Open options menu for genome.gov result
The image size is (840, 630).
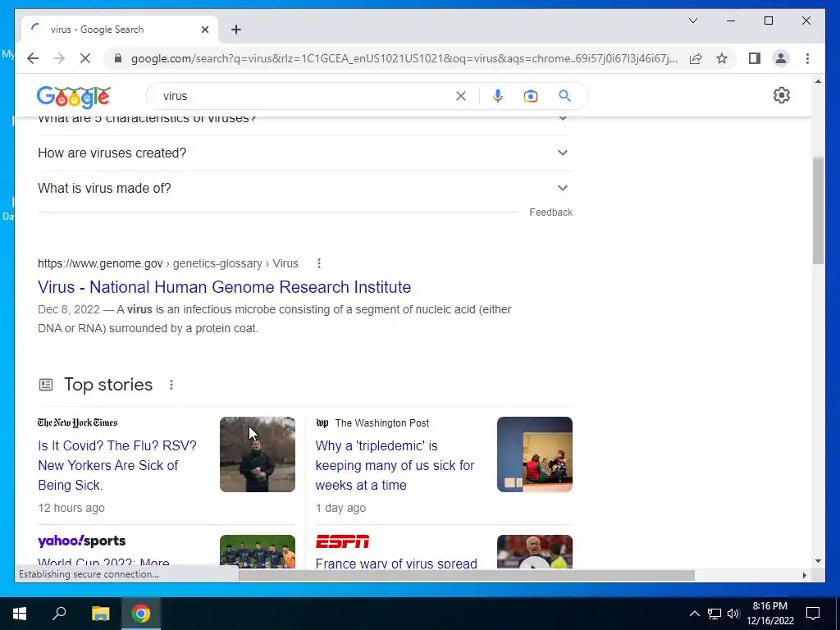319,263
